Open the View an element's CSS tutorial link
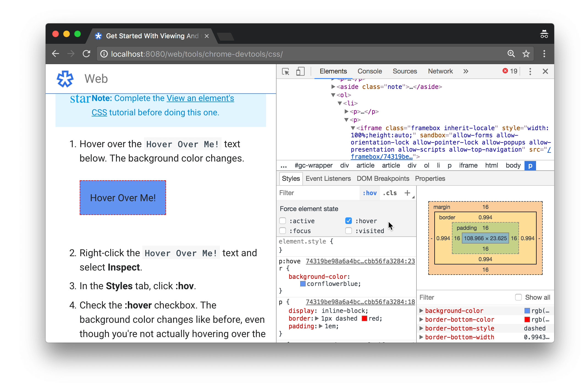Image resolution: width=588 pixels, height=388 pixels. pyautogui.click(x=200, y=98)
